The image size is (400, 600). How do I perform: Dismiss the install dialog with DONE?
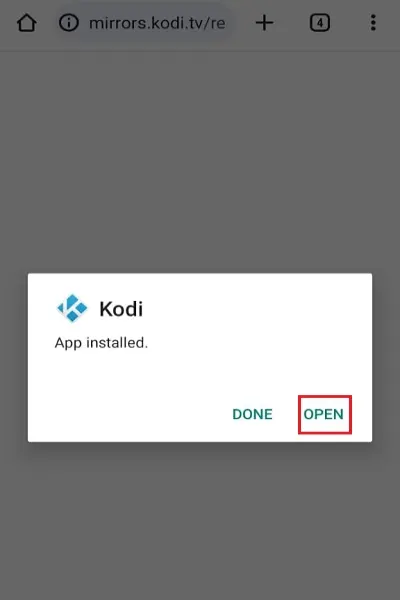(252, 414)
